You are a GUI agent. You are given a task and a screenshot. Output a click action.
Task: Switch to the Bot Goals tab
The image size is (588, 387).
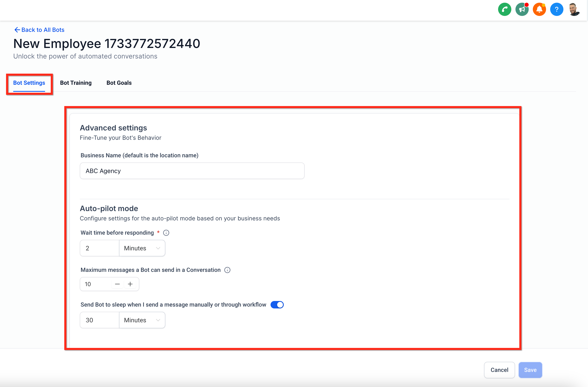[119, 83]
